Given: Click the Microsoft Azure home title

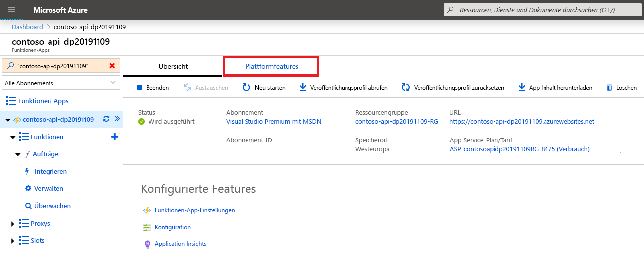Looking at the screenshot, I should 60,10.
